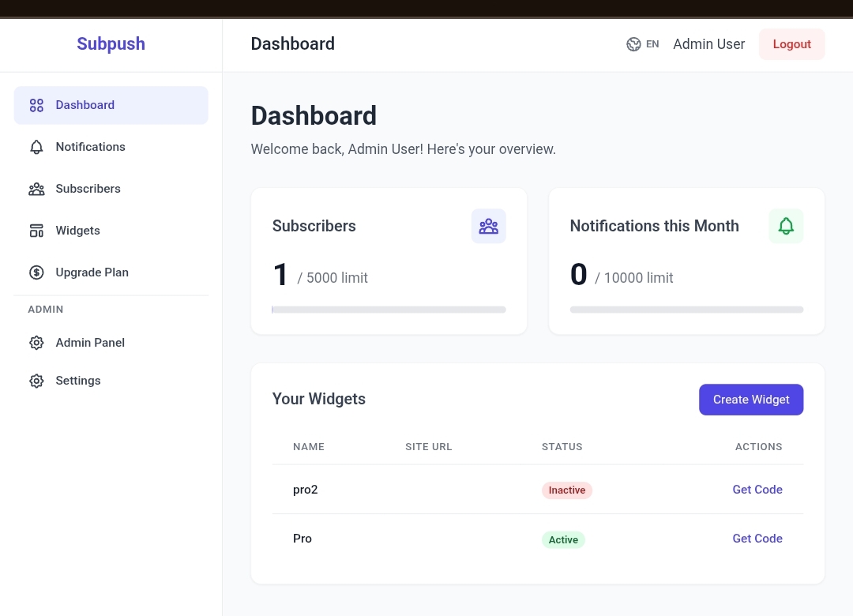The height and width of the screenshot is (616, 853).
Task: Select the Pro widget name cell
Action: coord(302,539)
